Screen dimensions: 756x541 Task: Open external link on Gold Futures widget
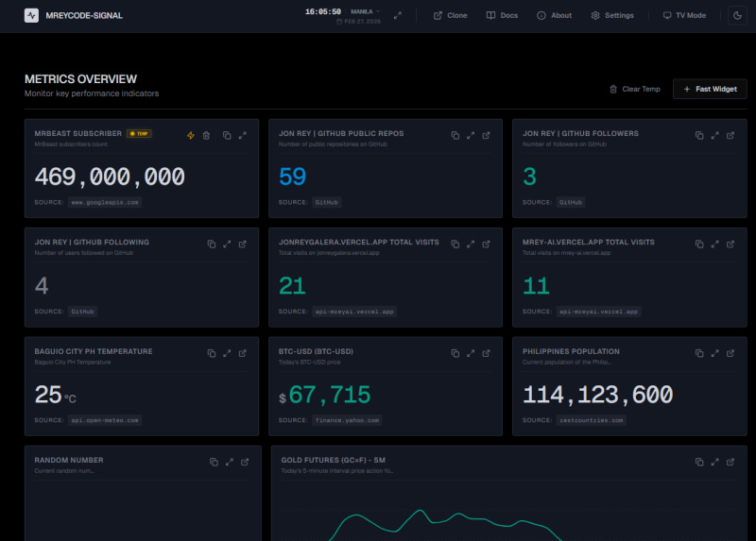pyautogui.click(x=730, y=462)
